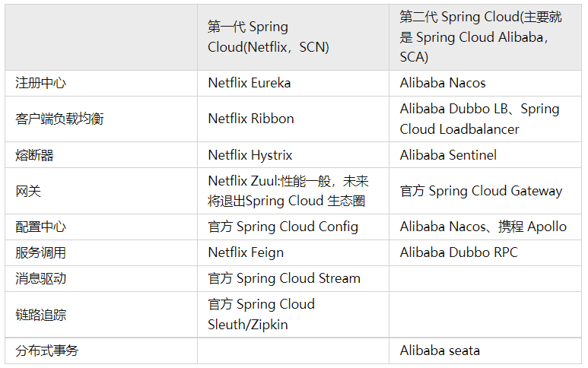Click the 官方 Spring Cloud Gateway cell
This screenshot has height=368, width=588.
481,191
